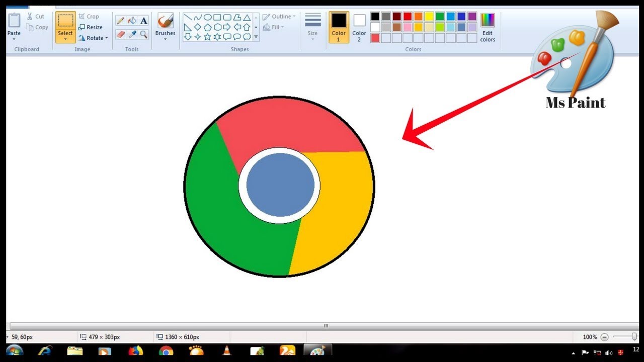The height and width of the screenshot is (362, 644).
Task: Click the Text tool icon
Action: click(x=143, y=21)
